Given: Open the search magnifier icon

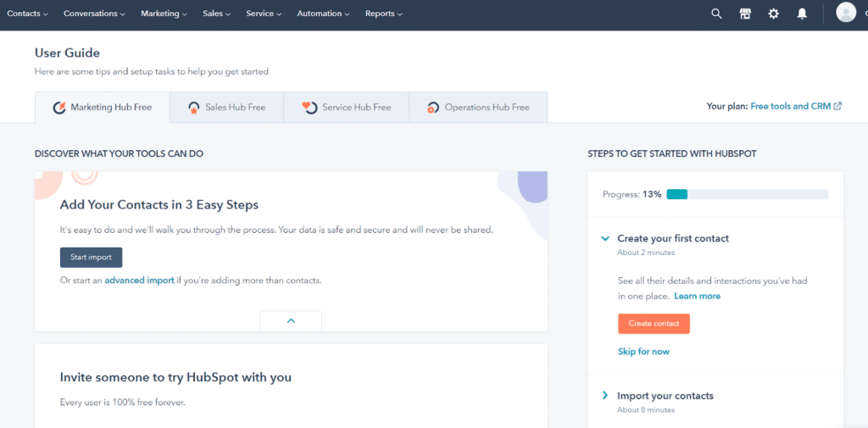Looking at the screenshot, I should (x=716, y=14).
